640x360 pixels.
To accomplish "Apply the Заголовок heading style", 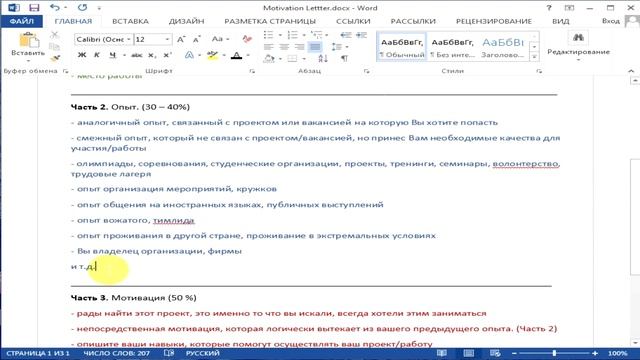I will [x=503, y=47].
